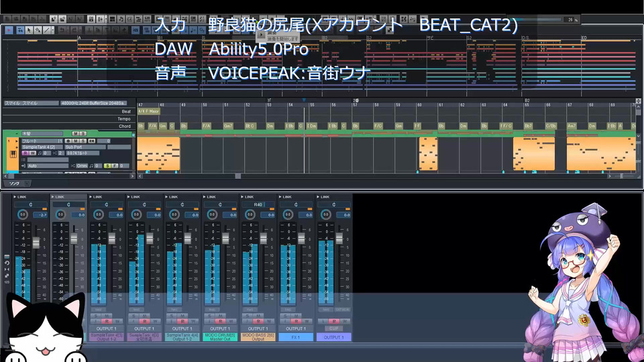Click the pink play icon in the editor toolbar
Viewport: 644px width, 362px height.
pos(9,30)
